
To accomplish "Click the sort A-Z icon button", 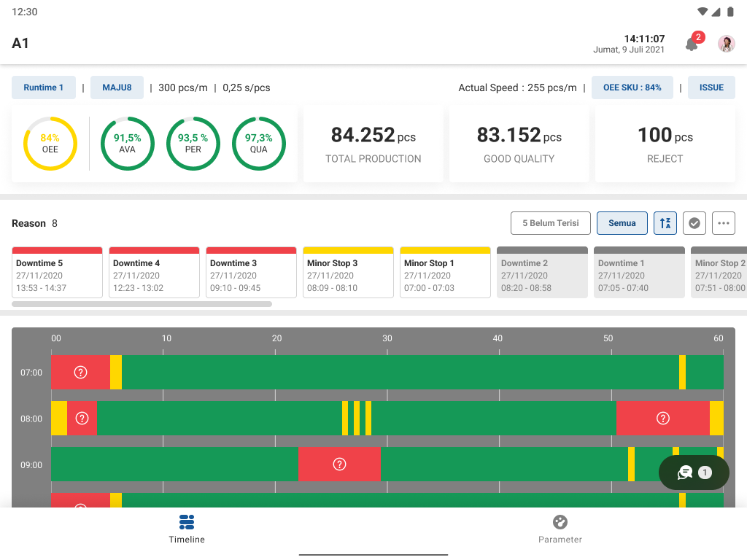I will [665, 223].
